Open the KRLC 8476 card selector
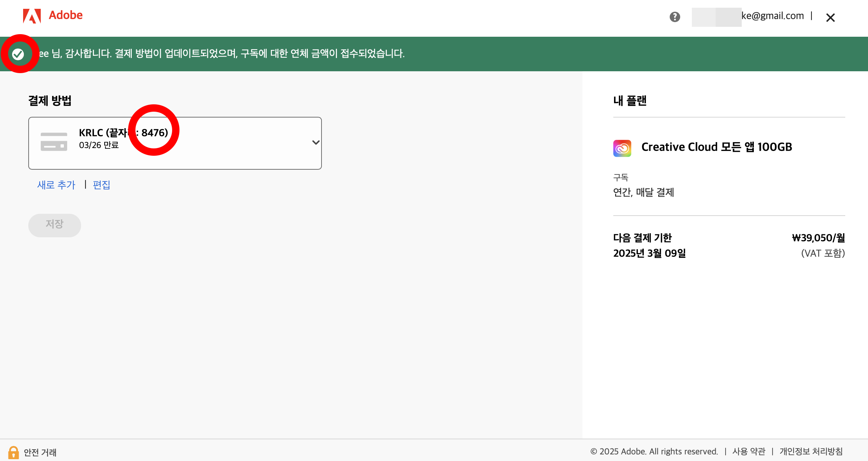 tap(175, 143)
